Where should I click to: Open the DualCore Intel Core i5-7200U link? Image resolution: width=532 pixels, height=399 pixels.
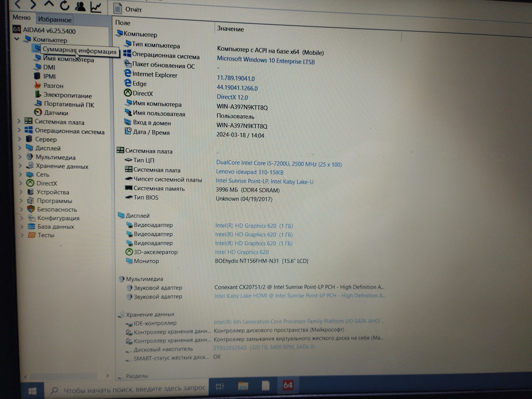point(279,163)
